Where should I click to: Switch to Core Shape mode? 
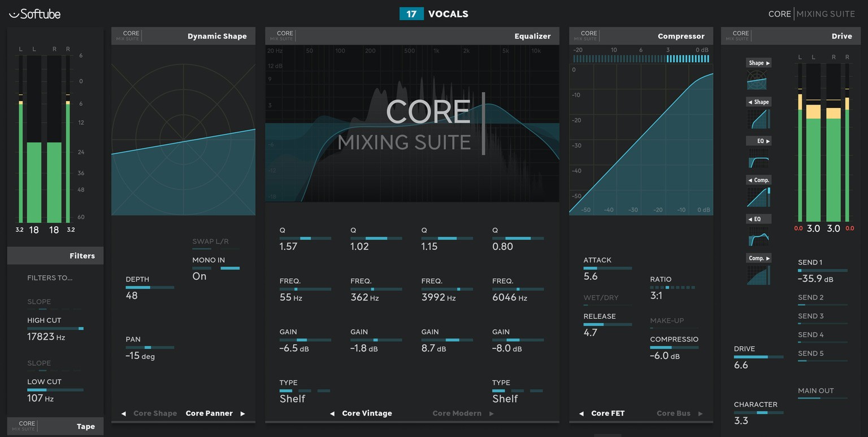[155, 413]
